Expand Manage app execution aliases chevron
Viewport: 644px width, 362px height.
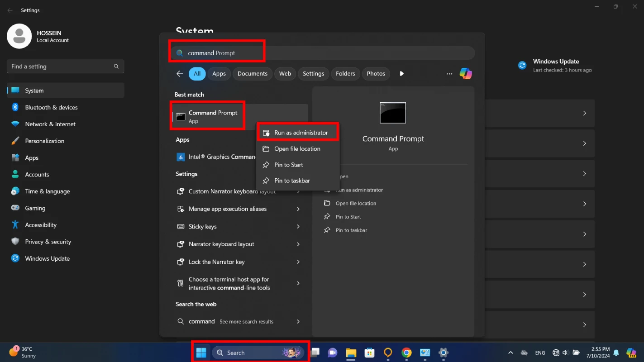coord(298,209)
